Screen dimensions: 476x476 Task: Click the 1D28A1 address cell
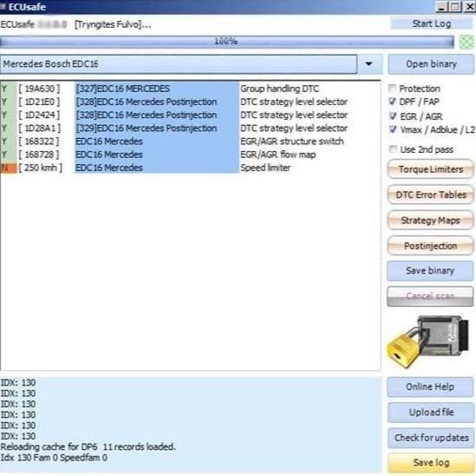[x=39, y=128]
